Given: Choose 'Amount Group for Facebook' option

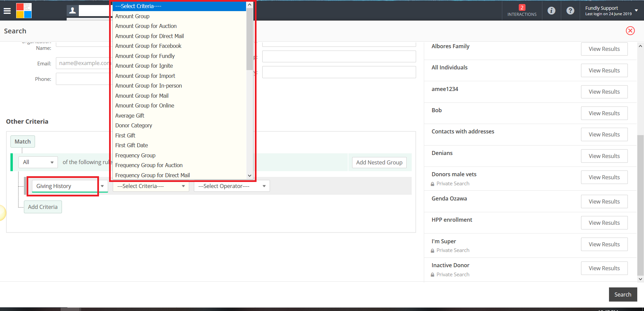Looking at the screenshot, I should [179, 46].
